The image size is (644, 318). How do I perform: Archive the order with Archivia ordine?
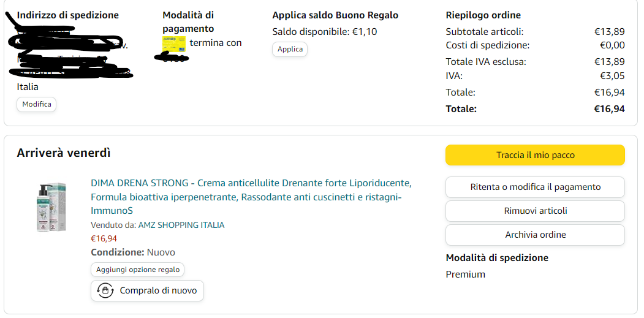pos(535,235)
